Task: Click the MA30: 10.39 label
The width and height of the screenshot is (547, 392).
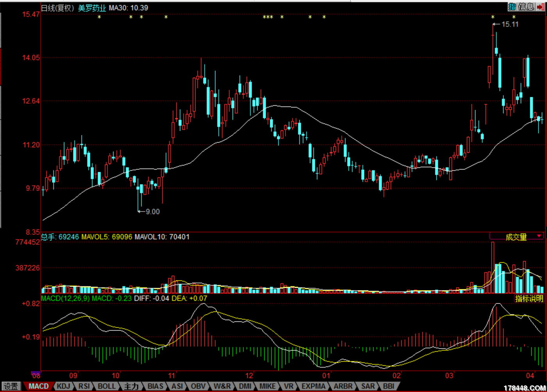Action: coord(128,8)
